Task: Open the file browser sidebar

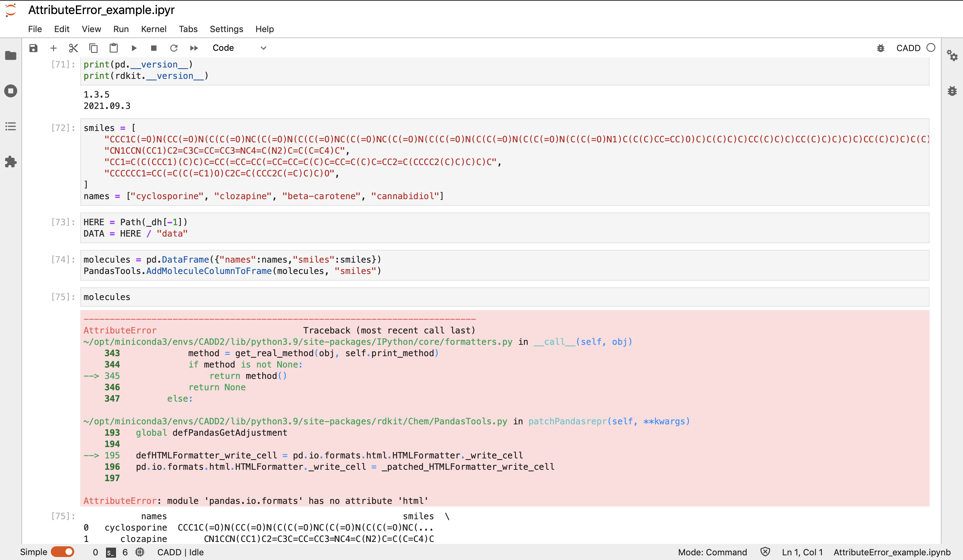Action: point(10,55)
